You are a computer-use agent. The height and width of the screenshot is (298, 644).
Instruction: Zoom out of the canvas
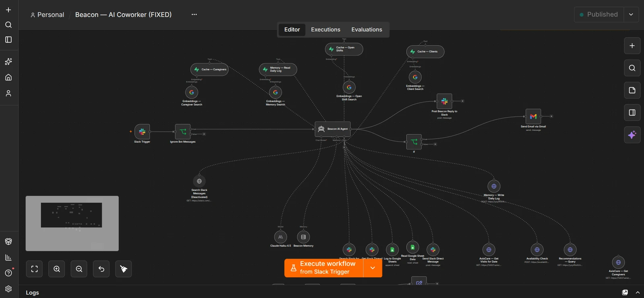coord(79,269)
